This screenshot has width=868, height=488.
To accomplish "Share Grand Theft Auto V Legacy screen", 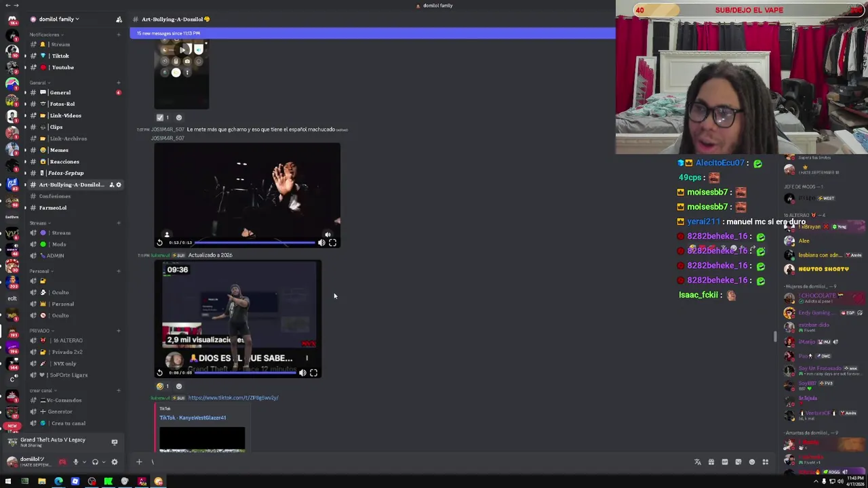I will [114, 442].
